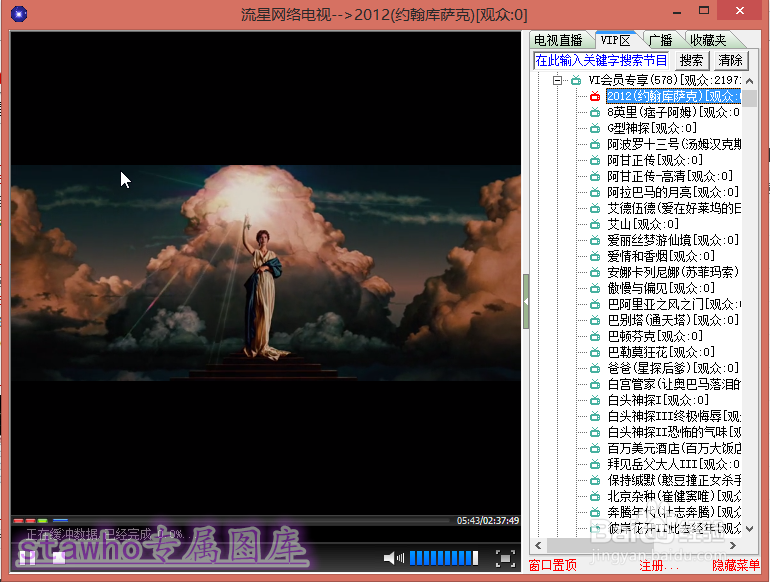Toggle the fullscreen icon

point(505,558)
